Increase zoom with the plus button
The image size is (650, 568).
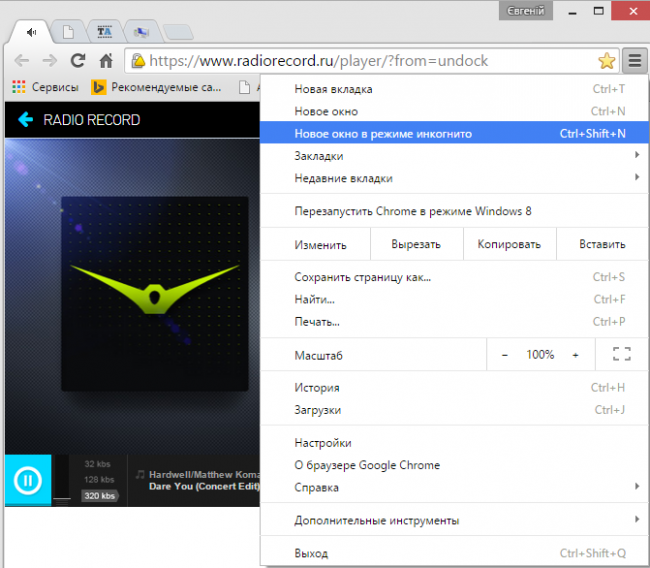575,355
